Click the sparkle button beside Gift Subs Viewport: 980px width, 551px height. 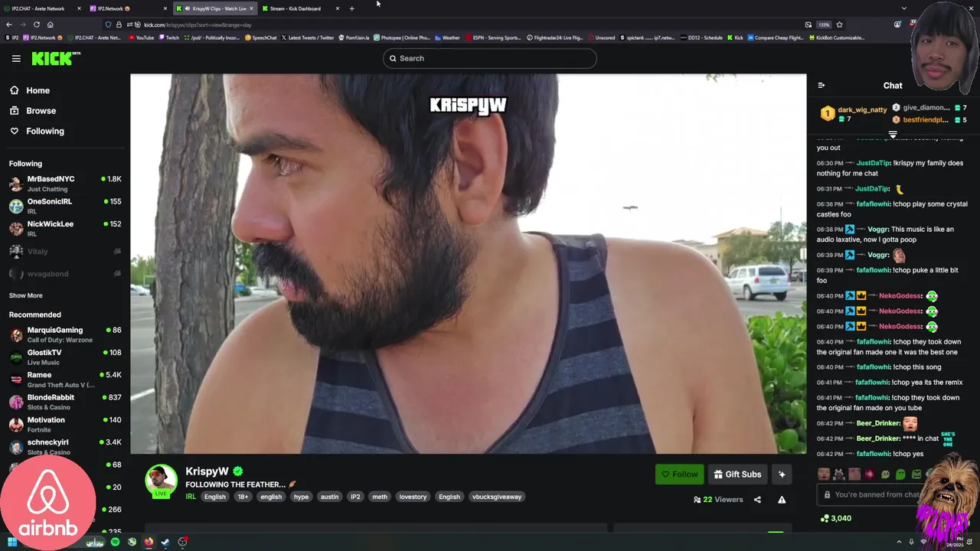tap(782, 474)
